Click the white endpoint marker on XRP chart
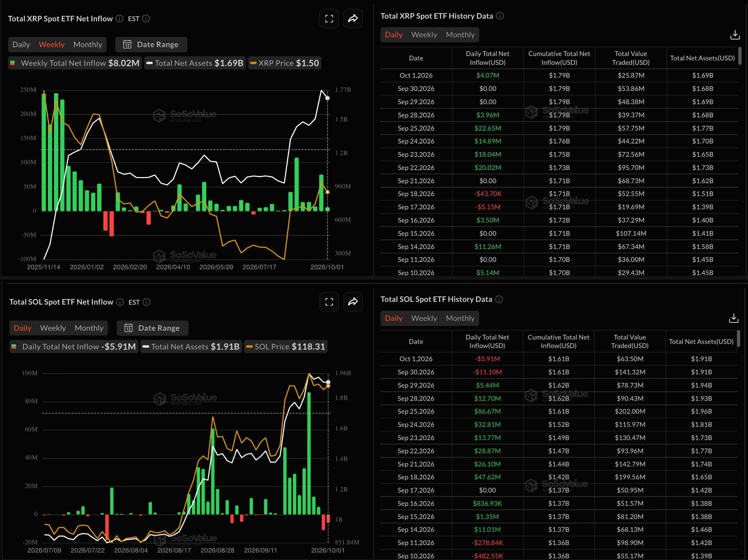 (x=328, y=98)
